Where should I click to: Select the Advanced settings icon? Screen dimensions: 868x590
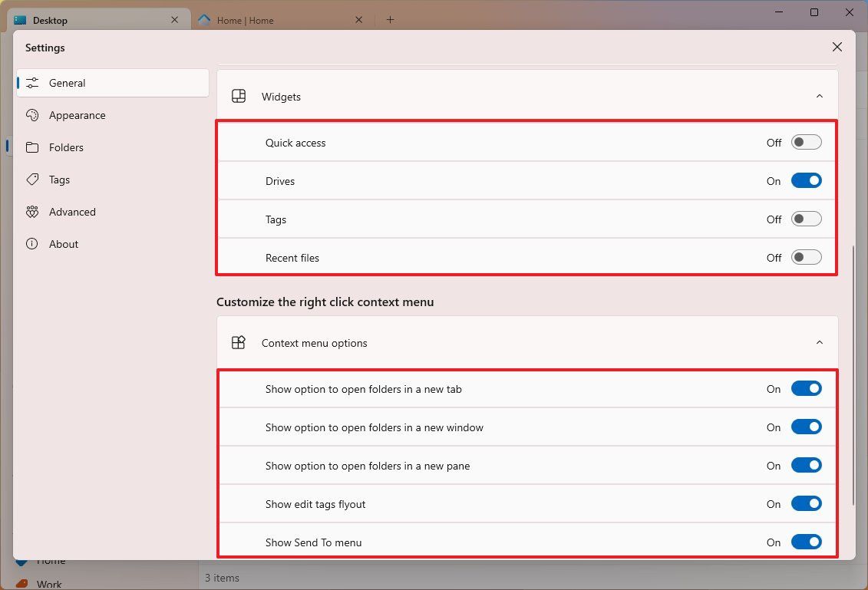coord(31,212)
